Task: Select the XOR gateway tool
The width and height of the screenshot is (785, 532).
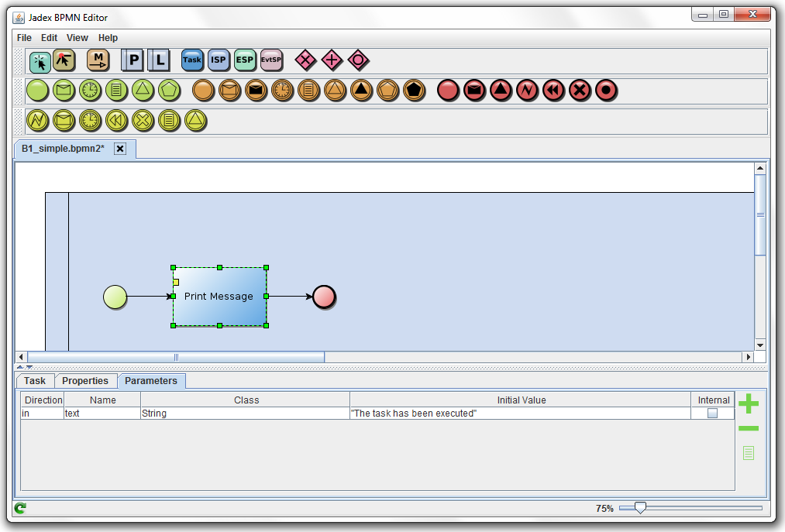Action: tap(305, 60)
